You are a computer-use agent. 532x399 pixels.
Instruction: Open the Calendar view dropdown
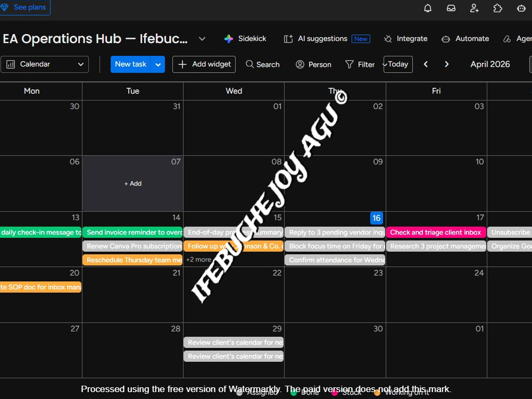pyautogui.click(x=45, y=64)
